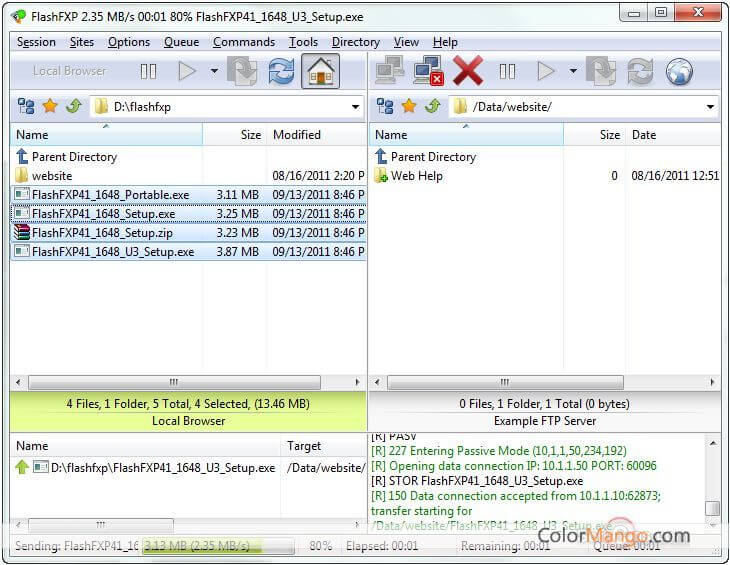Click the Disconnect icon with red badge

pos(428,71)
